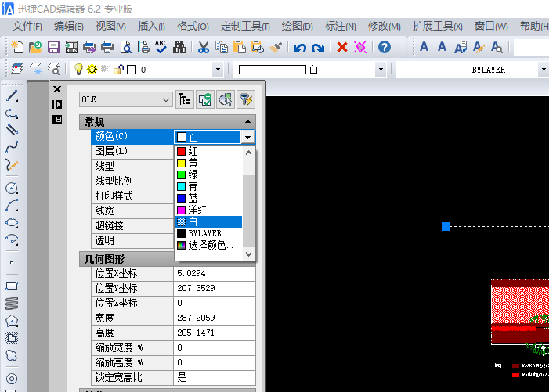Image resolution: width=549 pixels, height=392 pixels.
Task: Pick the red 红 color option
Action: click(208, 151)
